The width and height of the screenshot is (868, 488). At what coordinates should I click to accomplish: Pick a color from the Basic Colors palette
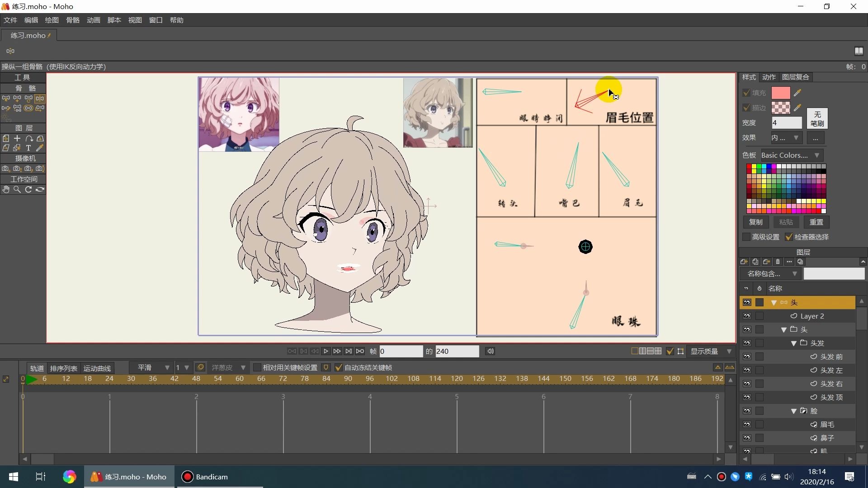click(786, 188)
